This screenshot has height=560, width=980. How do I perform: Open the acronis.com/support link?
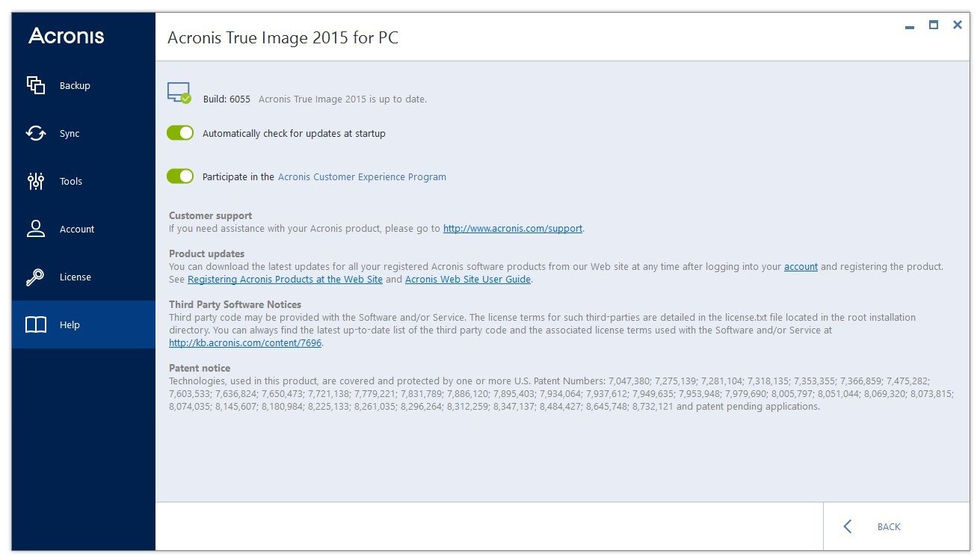[513, 229]
